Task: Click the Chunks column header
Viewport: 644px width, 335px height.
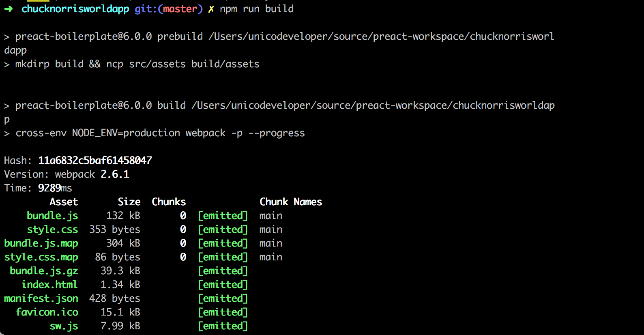Action: click(x=169, y=202)
